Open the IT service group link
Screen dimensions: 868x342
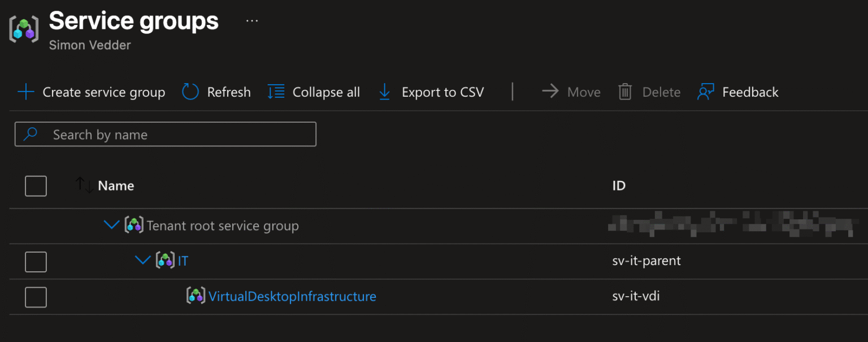point(184,261)
